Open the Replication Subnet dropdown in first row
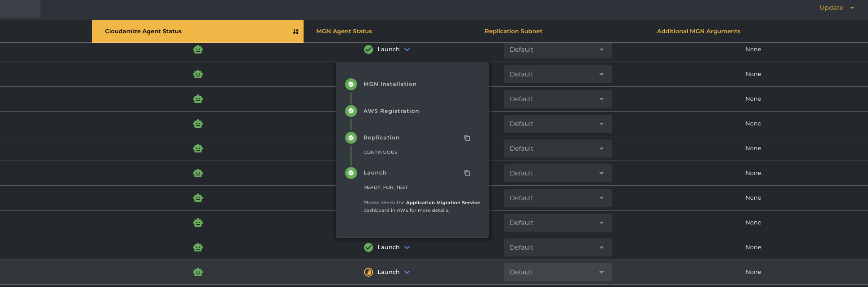This screenshot has height=287, width=868. pyautogui.click(x=557, y=49)
